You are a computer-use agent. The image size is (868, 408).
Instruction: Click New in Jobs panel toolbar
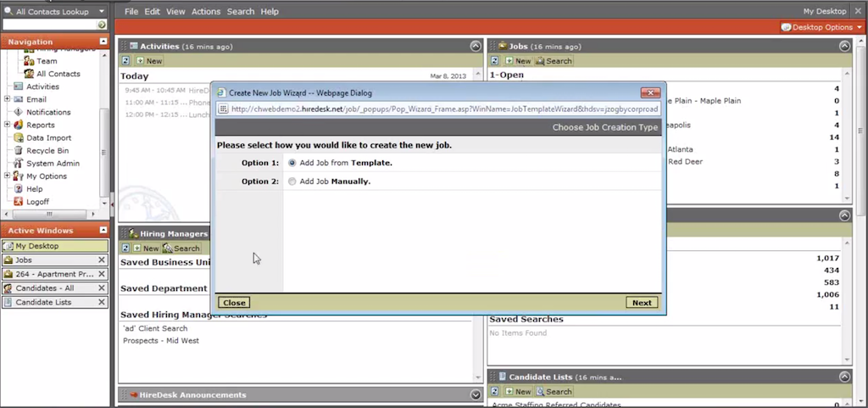coord(518,61)
